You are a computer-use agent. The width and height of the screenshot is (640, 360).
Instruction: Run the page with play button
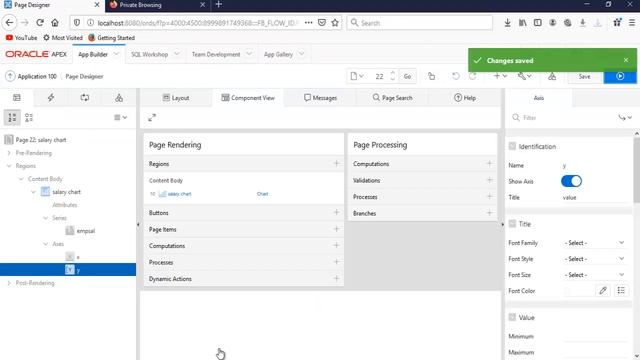point(620,76)
